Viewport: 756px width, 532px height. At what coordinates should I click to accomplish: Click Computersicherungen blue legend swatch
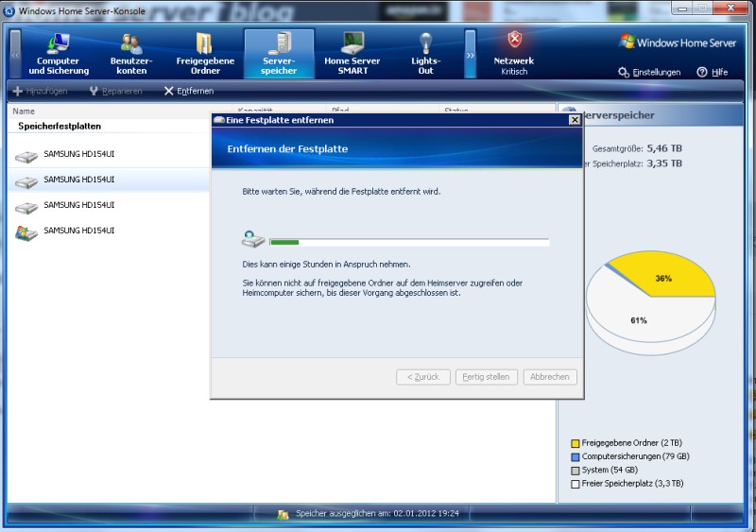click(x=575, y=456)
